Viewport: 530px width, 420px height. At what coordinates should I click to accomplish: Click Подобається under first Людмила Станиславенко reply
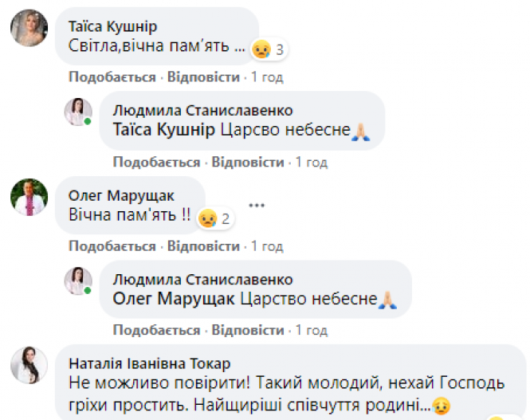(x=156, y=162)
